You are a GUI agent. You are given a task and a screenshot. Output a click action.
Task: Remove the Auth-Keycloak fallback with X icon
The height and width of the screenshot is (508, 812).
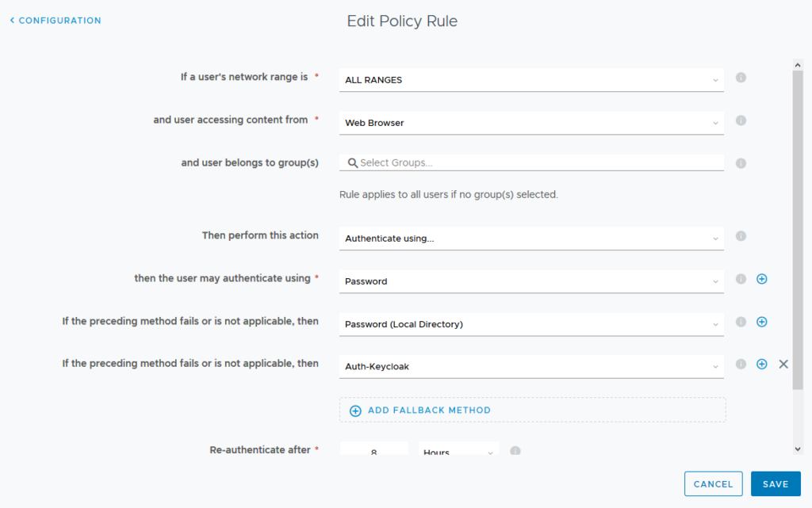(783, 365)
